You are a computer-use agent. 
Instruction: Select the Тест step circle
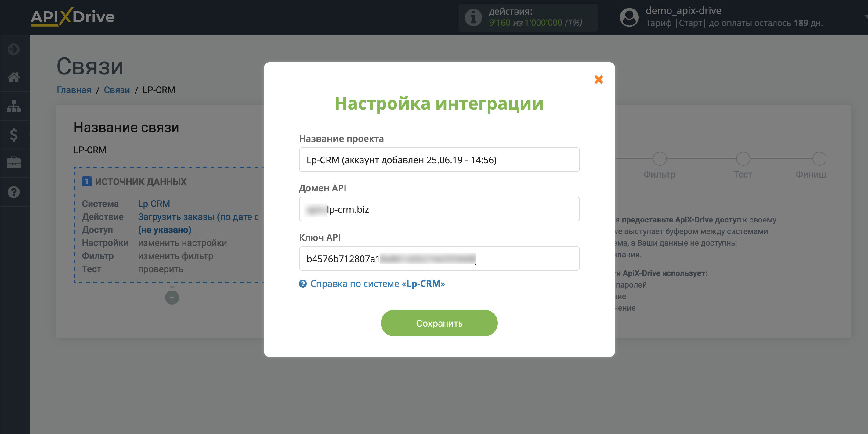[x=743, y=159]
